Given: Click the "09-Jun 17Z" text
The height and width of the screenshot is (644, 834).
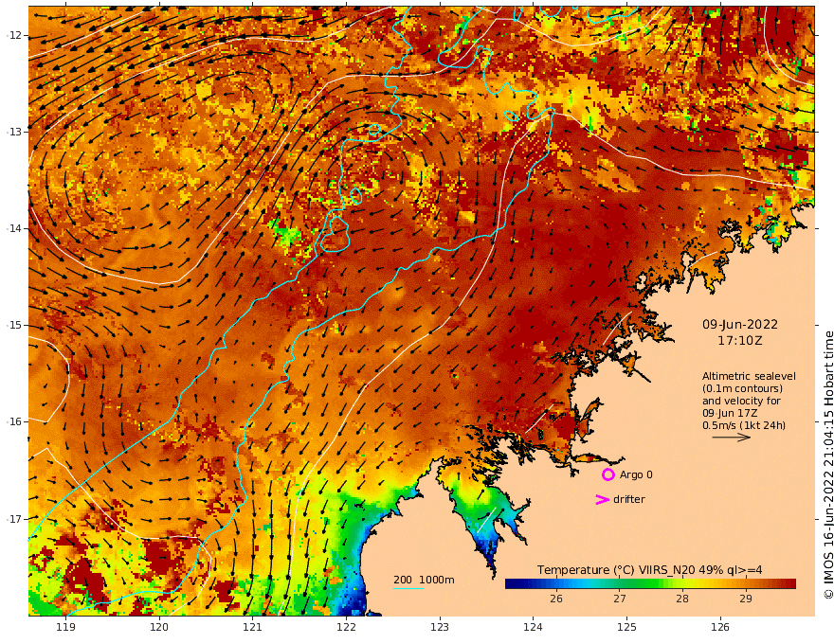Looking at the screenshot, I should [730, 413].
